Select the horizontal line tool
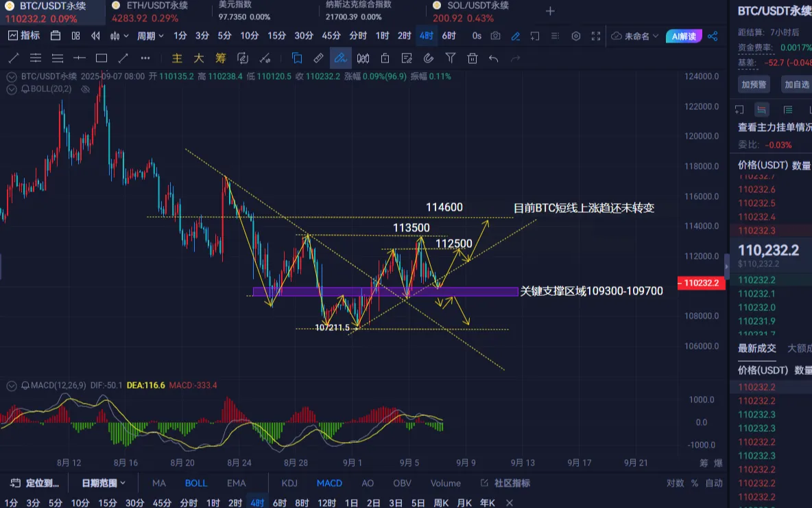 click(80, 58)
